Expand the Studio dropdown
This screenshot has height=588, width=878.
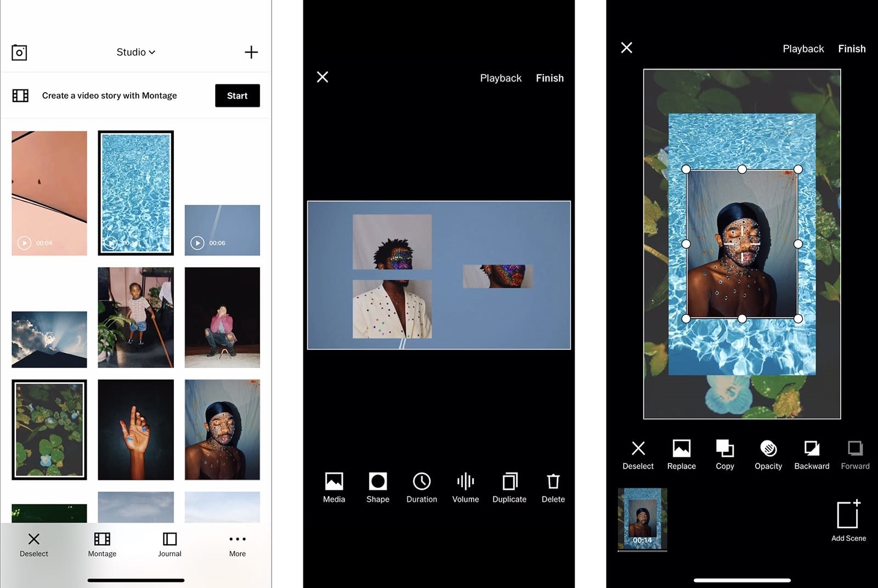tap(136, 52)
